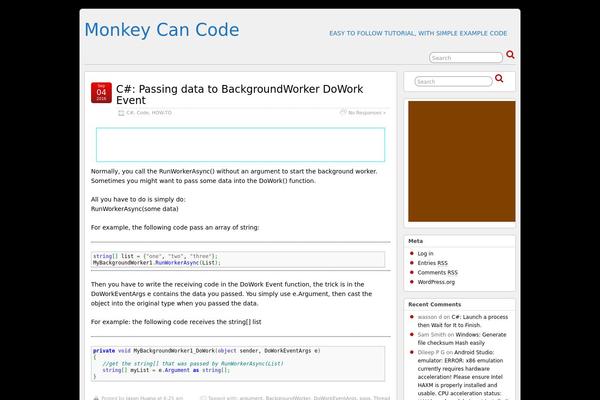The height and width of the screenshot is (400, 600).
Task: Click the text All you have to do
Action: click(138, 199)
